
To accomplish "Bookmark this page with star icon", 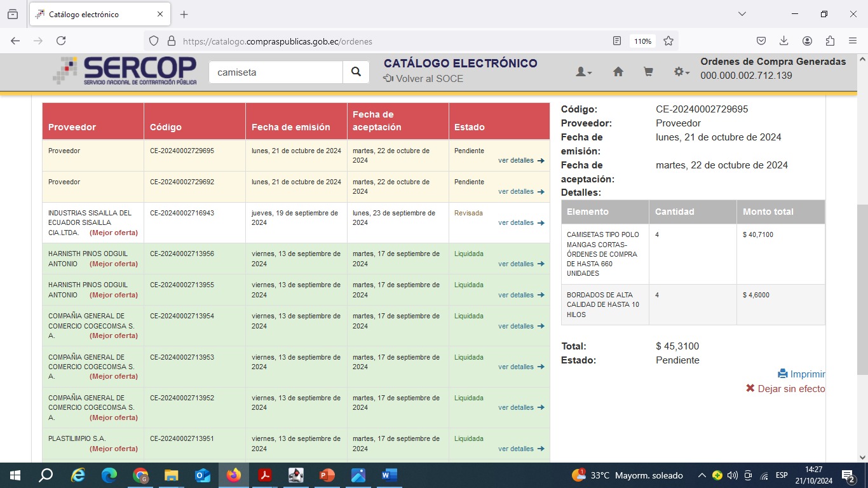I will tap(668, 41).
